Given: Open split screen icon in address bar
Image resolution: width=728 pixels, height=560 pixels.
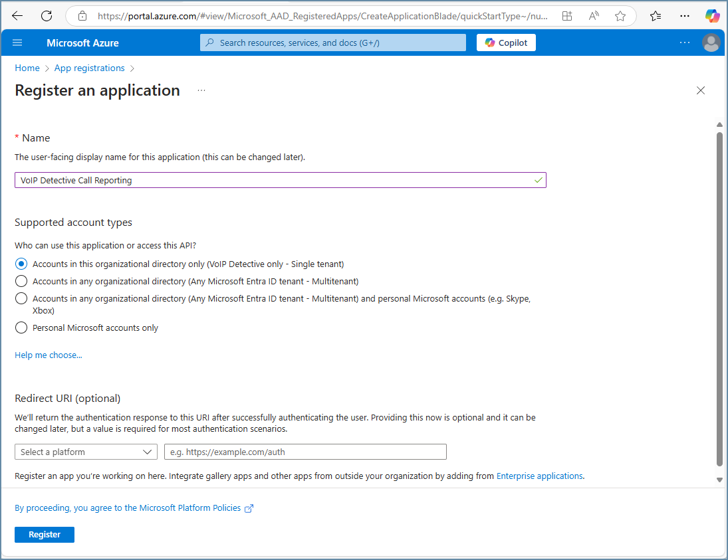Looking at the screenshot, I should [x=567, y=16].
